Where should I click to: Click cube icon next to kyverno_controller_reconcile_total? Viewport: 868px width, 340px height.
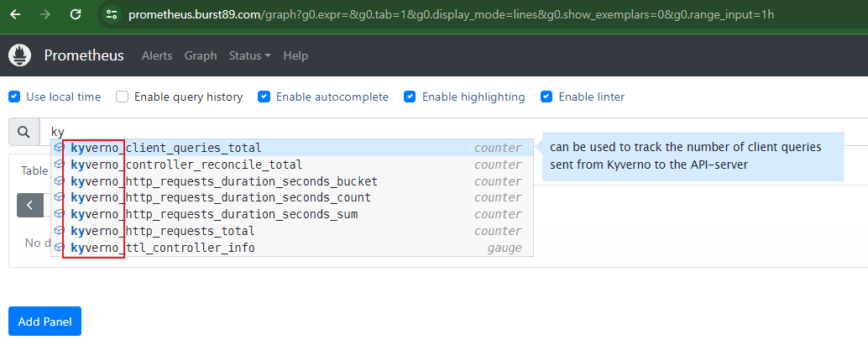(x=60, y=165)
